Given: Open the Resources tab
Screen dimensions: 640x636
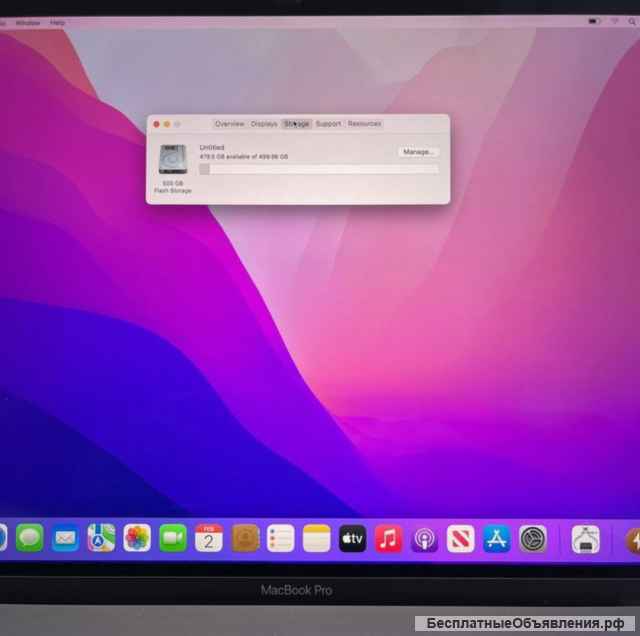Looking at the screenshot, I should pyautogui.click(x=364, y=123).
